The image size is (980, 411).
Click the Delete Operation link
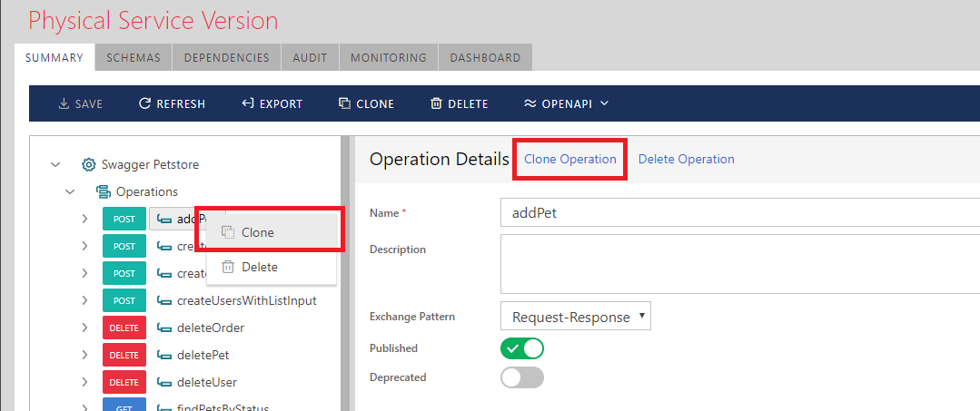point(686,160)
